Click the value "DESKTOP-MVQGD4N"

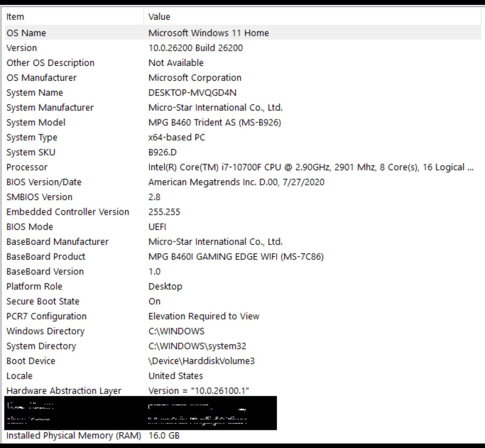click(x=192, y=92)
